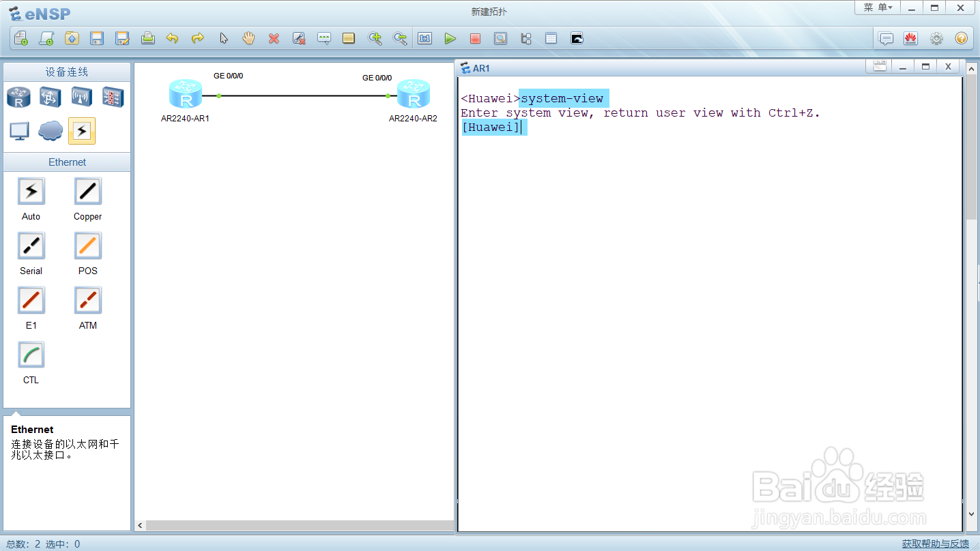Screen dimensions: 980x551
Task: Choose the Auto cable type
Action: coord(31,192)
